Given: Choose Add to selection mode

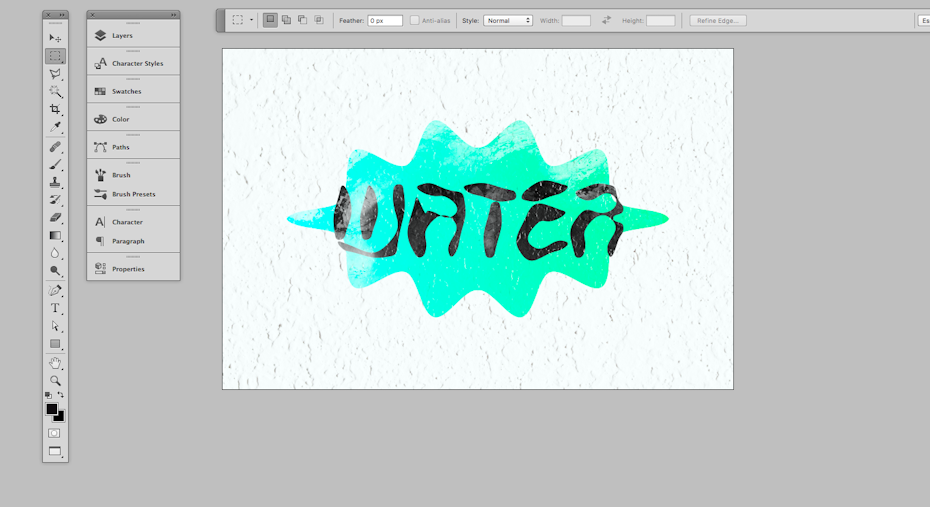Looking at the screenshot, I should coord(286,20).
